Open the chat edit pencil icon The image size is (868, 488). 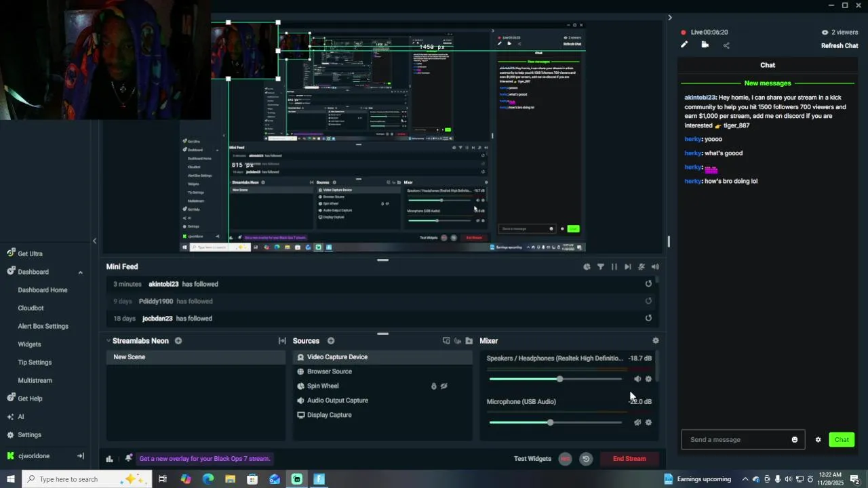(x=684, y=45)
